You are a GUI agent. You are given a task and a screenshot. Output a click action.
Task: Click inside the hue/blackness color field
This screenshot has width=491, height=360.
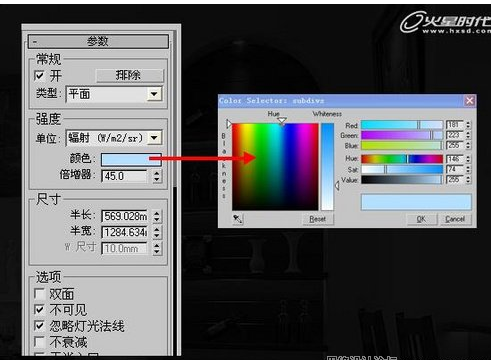click(275, 167)
